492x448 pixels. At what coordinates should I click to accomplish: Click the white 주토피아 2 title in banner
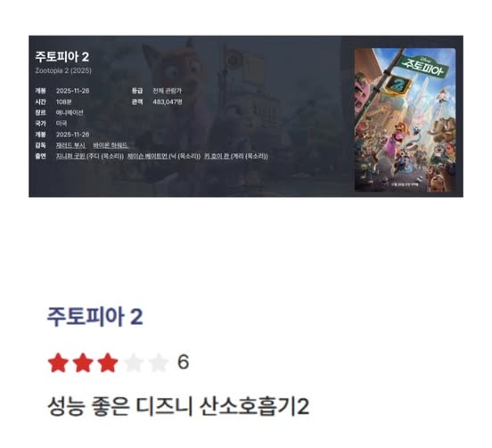[62, 57]
